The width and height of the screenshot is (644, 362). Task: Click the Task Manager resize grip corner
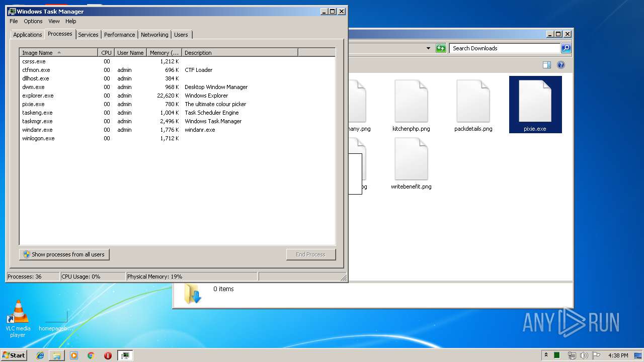(344, 278)
